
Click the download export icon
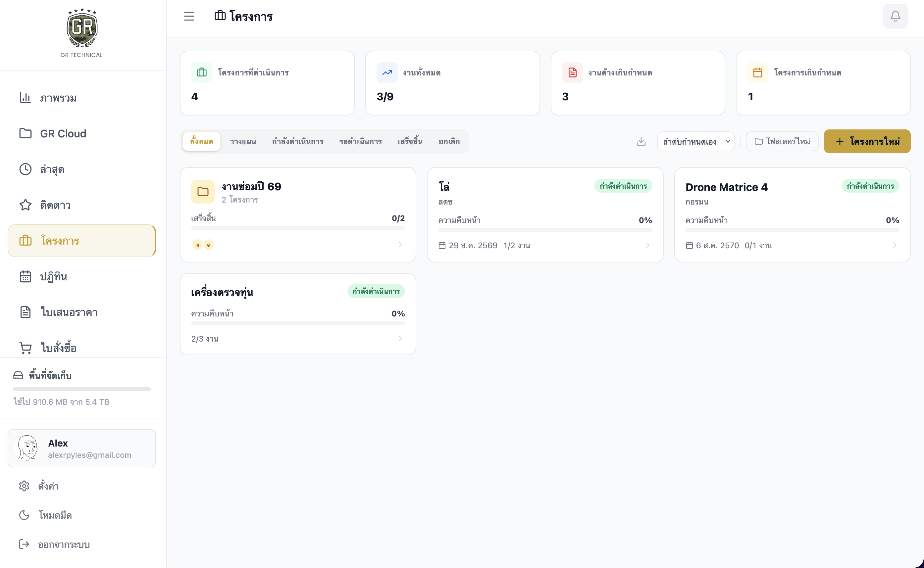click(641, 141)
